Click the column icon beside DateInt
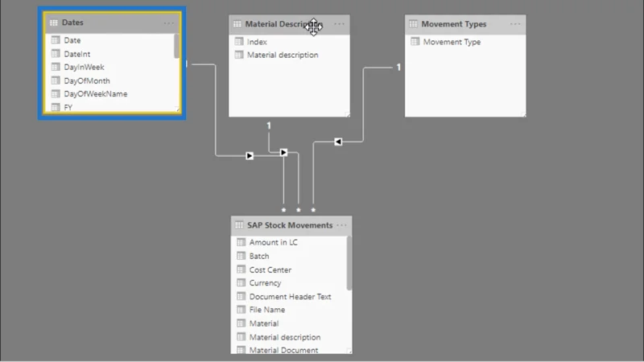This screenshot has width=644, height=362. pyautogui.click(x=56, y=53)
